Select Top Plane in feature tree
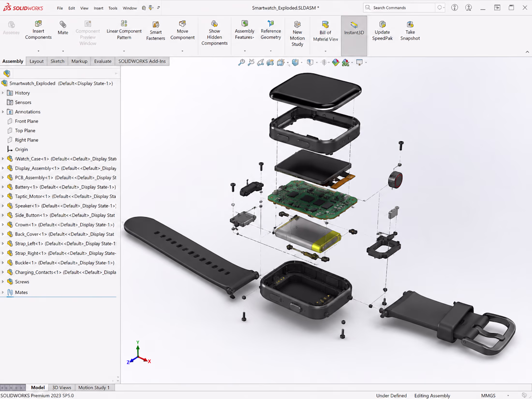Image resolution: width=532 pixels, height=399 pixels. pyautogui.click(x=25, y=131)
